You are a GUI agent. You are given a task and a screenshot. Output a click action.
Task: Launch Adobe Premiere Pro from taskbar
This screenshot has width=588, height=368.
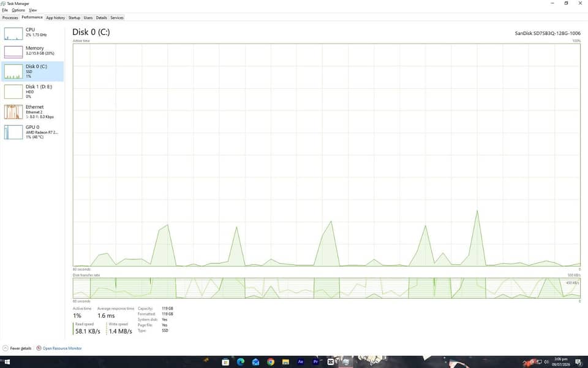(x=315, y=362)
